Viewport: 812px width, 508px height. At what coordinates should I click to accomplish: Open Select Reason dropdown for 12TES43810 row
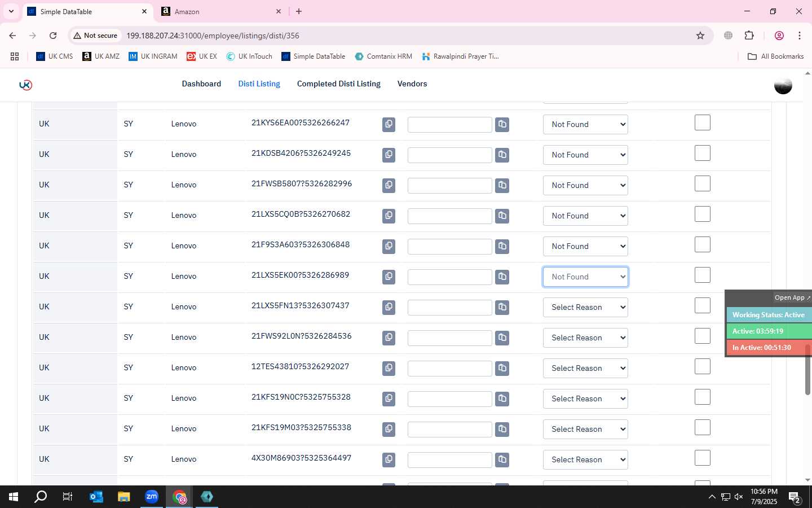point(585,368)
